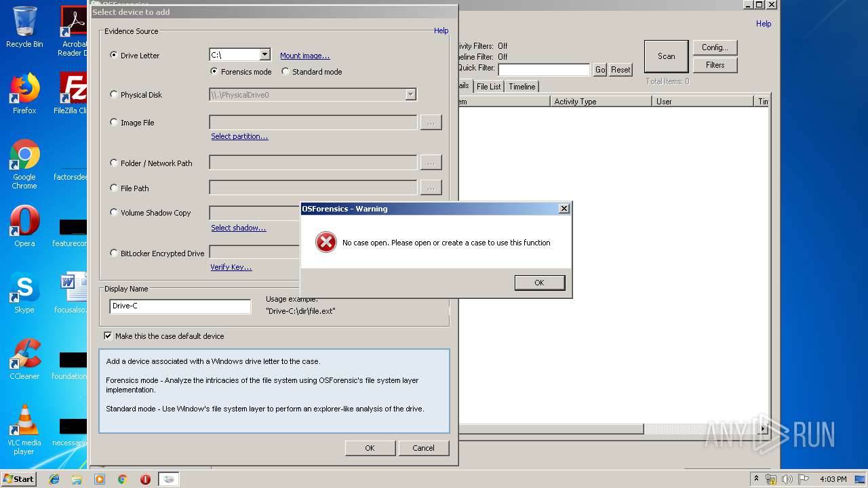The image size is (868, 488).
Task: Launch Acrobat Reader from desktop
Action: pos(73,30)
